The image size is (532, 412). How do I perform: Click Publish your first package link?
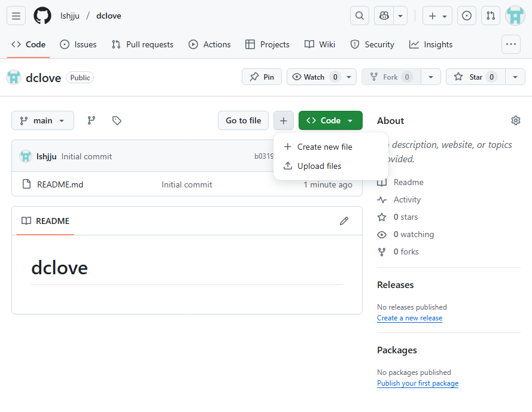pos(418,383)
